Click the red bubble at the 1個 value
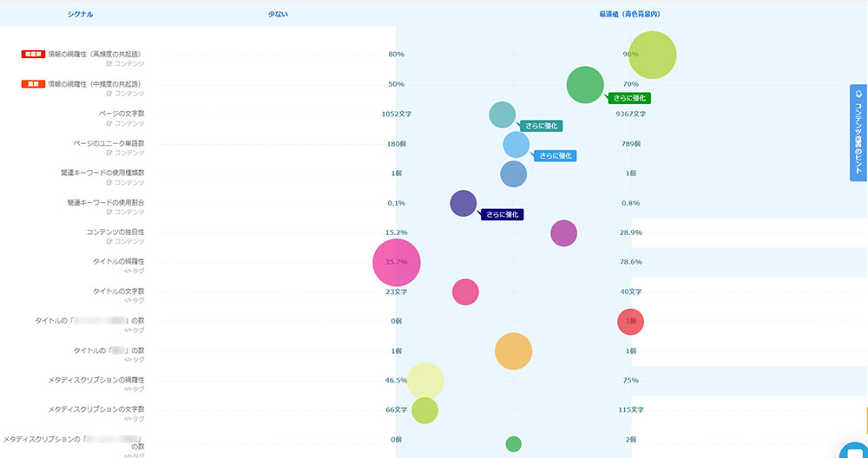The image size is (868, 458). pos(630,321)
